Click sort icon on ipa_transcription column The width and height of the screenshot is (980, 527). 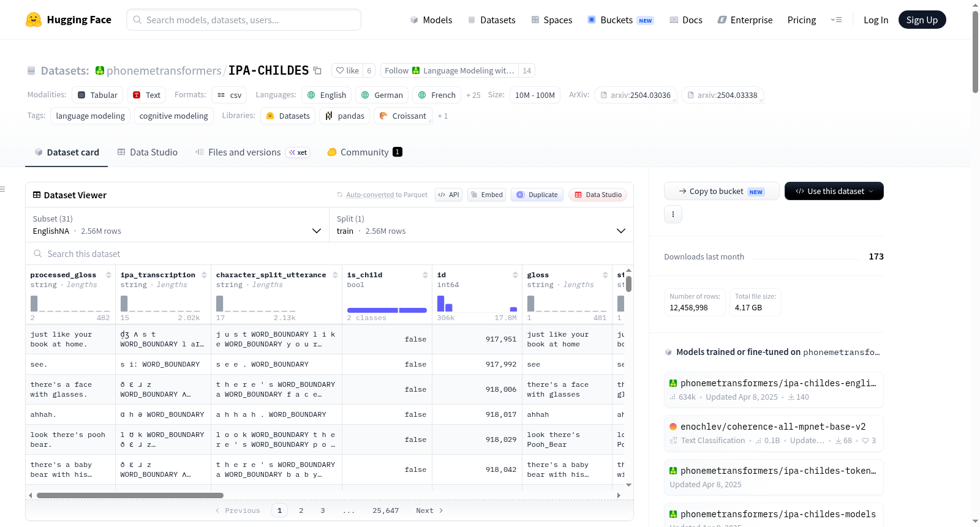pyautogui.click(x=204, y=275)
